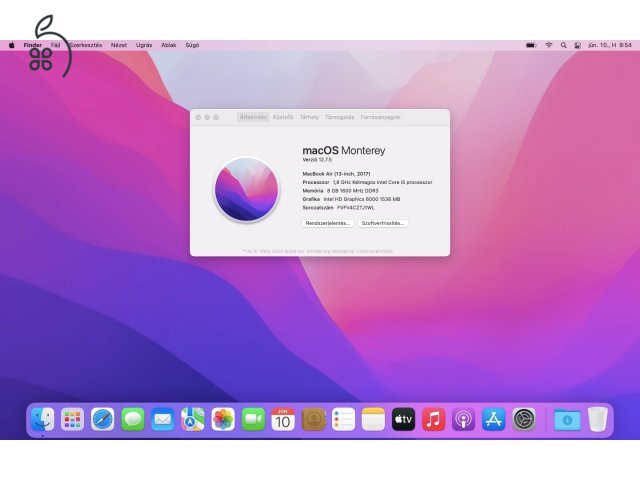Click the Memória 8 GB line

340,191
